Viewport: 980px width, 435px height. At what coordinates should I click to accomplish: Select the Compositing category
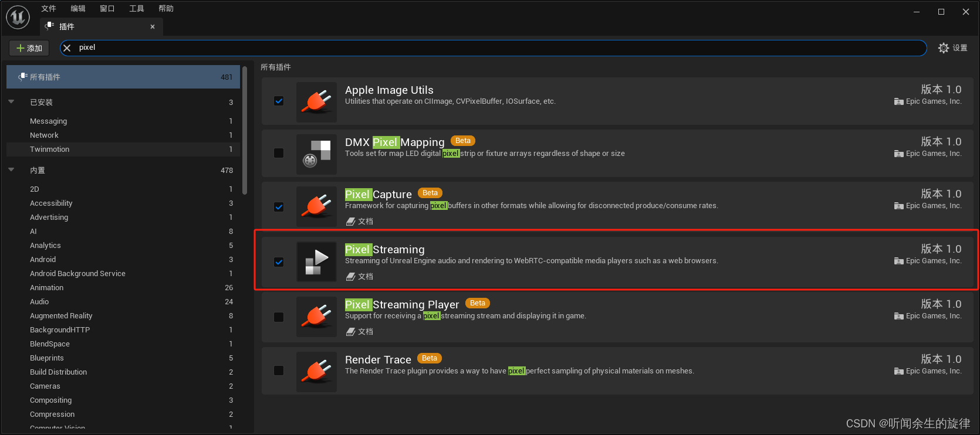(x=123, y=400)
